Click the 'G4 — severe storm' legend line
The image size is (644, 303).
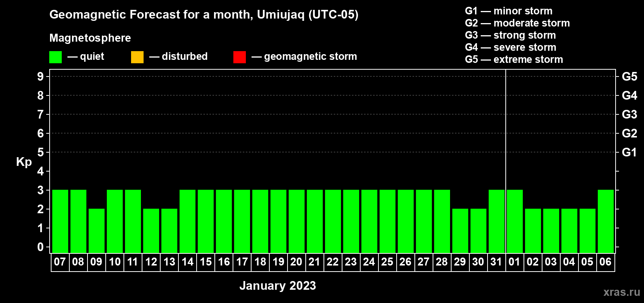pyautogui.click(x=511, y=47)
